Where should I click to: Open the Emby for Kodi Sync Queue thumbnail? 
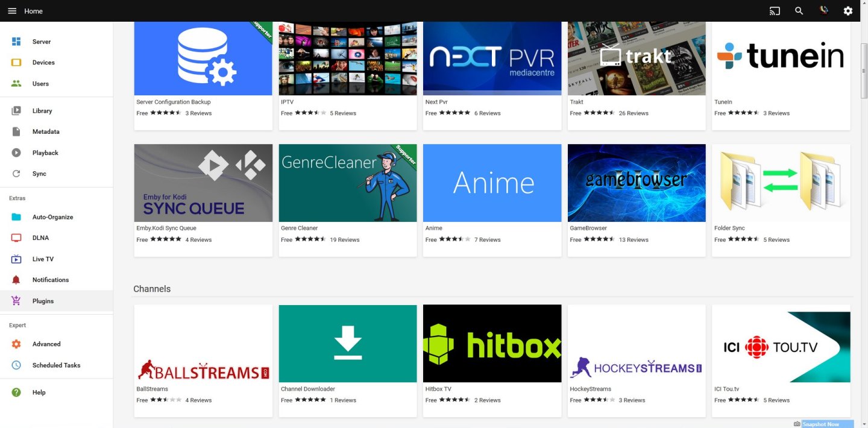click(x=203, y=183)
